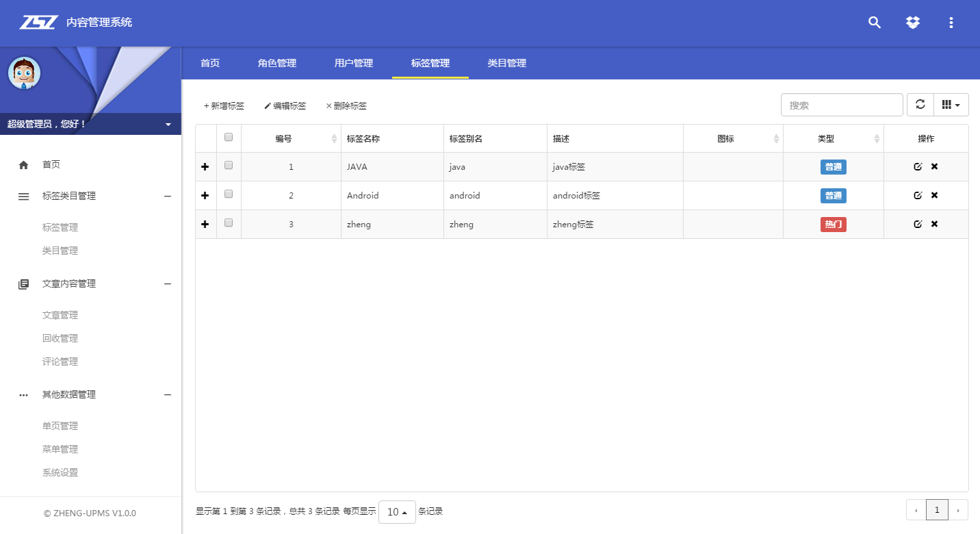The height and width of the screenshot is (534, 980).
Task: Collapse the 其他数据管理 sidebar section
Action: click(x=168, y=395)
